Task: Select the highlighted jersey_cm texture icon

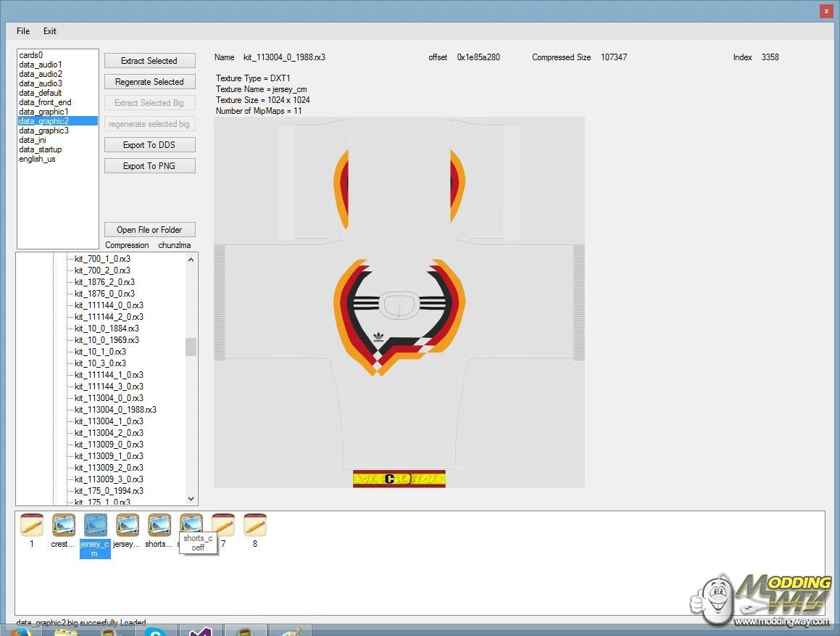Action: coord(95,526)
